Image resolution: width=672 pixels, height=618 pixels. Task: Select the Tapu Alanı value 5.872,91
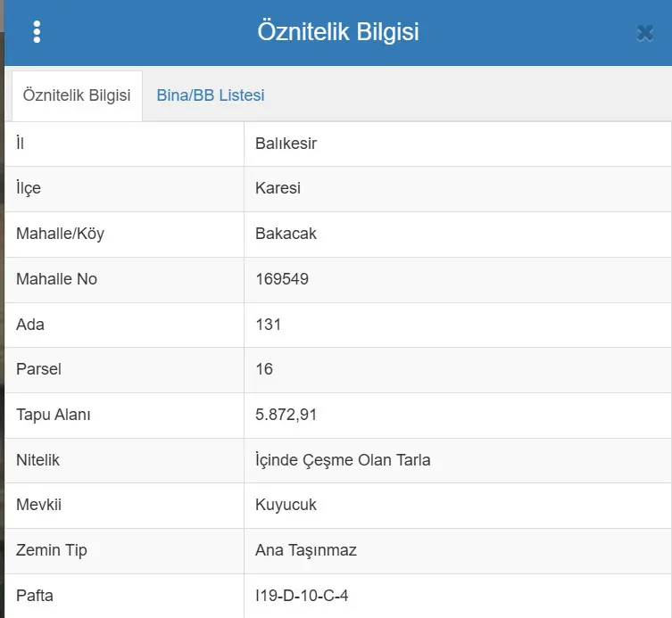(286, 415)
